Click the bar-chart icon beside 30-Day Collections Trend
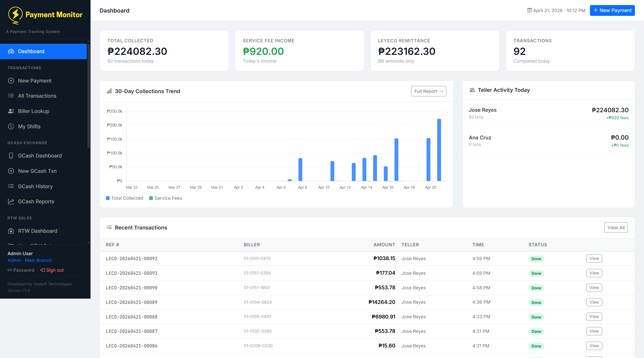Screen dimensions: 644x358 click(x=109, y=91)
